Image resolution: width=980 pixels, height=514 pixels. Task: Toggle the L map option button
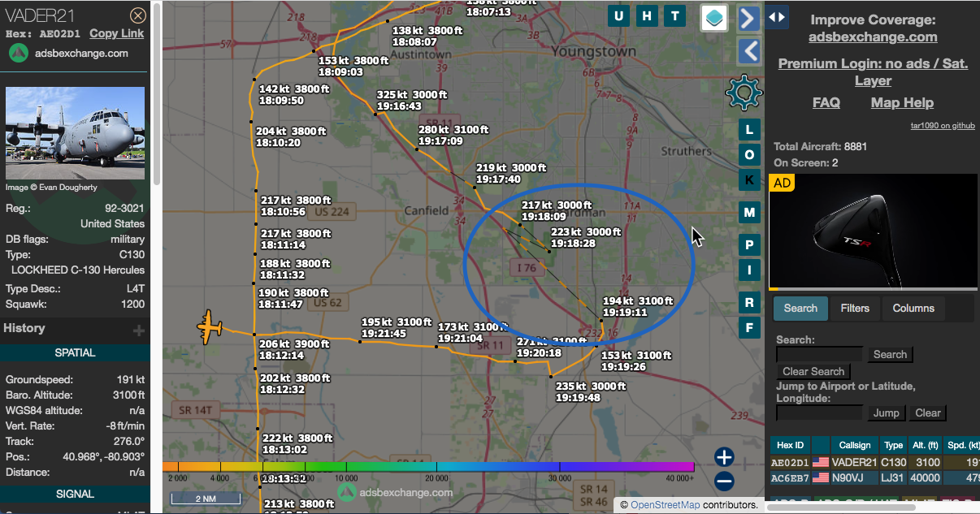749,130
